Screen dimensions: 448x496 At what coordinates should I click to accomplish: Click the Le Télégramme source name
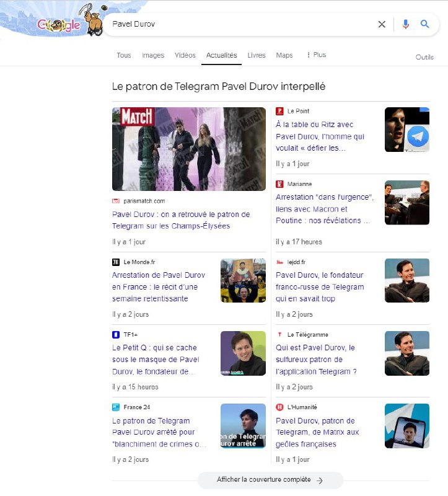click(x=307, y=334)
